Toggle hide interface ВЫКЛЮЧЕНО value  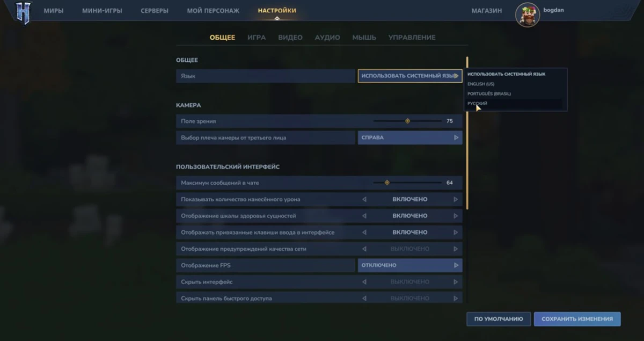point(409,282)
